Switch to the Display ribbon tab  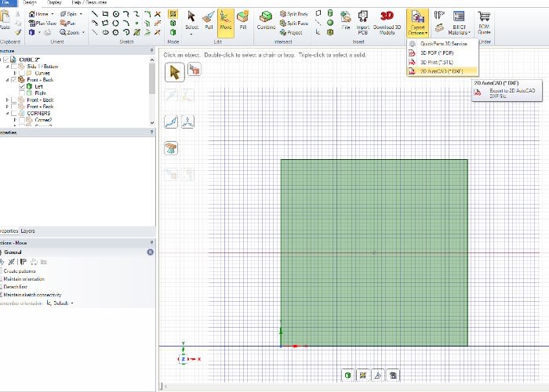[x=54, y=2]
